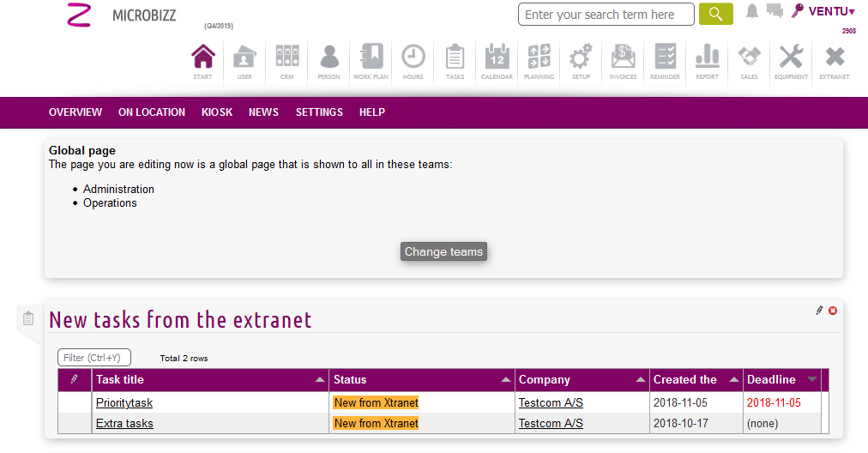
Task: Open the Report chart icon
Action: pos(707,59)
